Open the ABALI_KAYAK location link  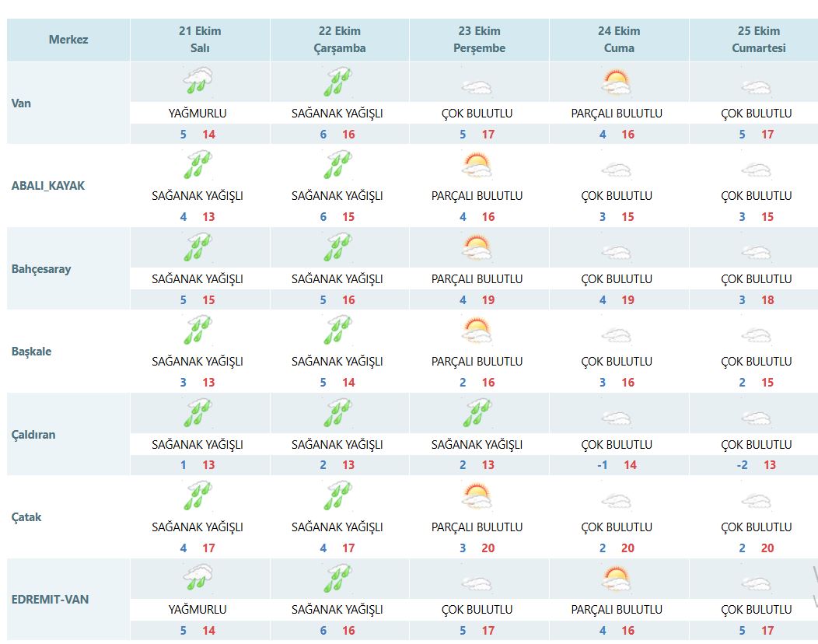48,186
